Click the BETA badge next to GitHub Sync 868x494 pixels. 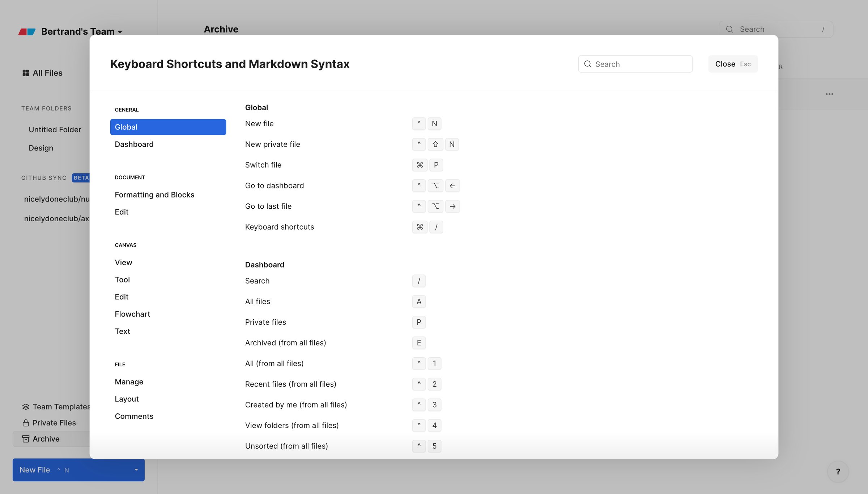pyautogui.click(x=81, y=178)
